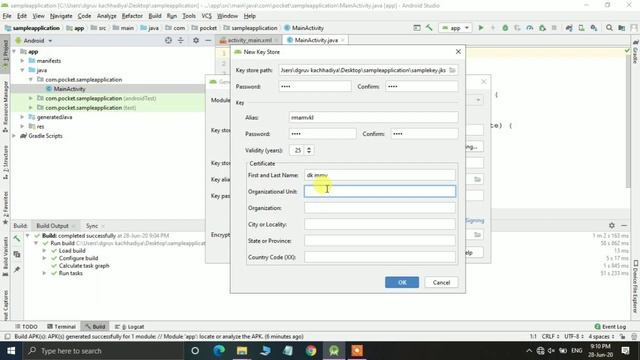Open the Build menu
The height and width of the screenshot is (360, 640).
click(x=155, y=16)
